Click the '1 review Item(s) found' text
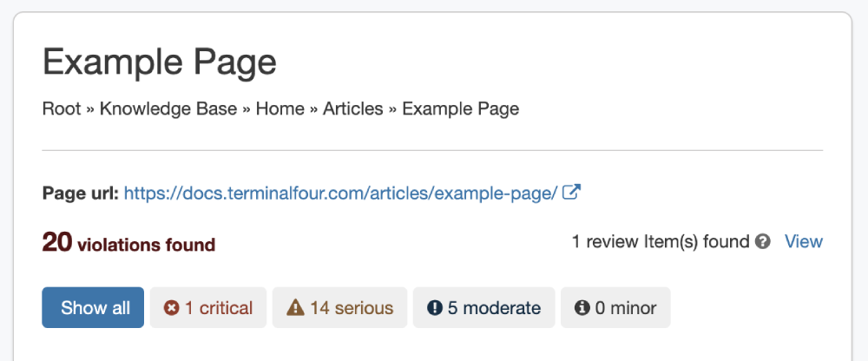 click(660, 241)
